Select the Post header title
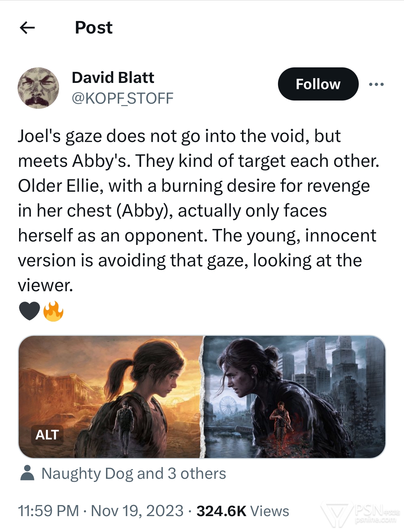The height and width of the screenshot is (532, 404). pyautogui.click(x=94, y=27)
